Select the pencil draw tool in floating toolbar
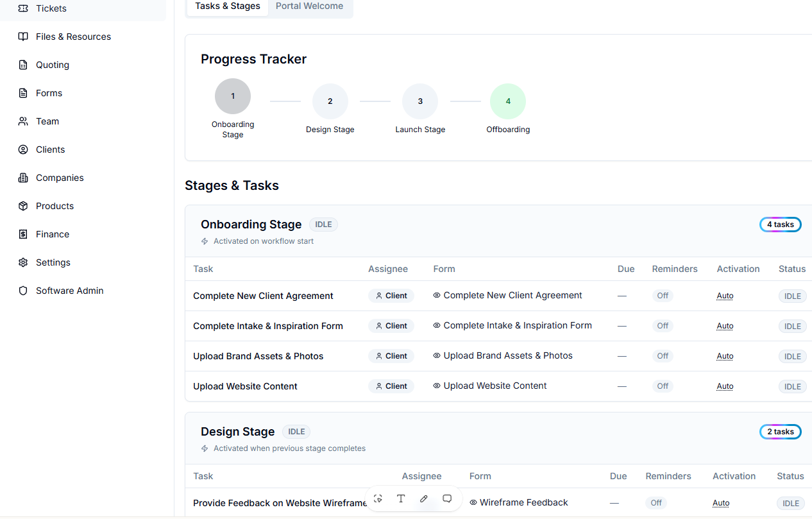The height and width of the screenshot is (519, 812). [424, 498]
